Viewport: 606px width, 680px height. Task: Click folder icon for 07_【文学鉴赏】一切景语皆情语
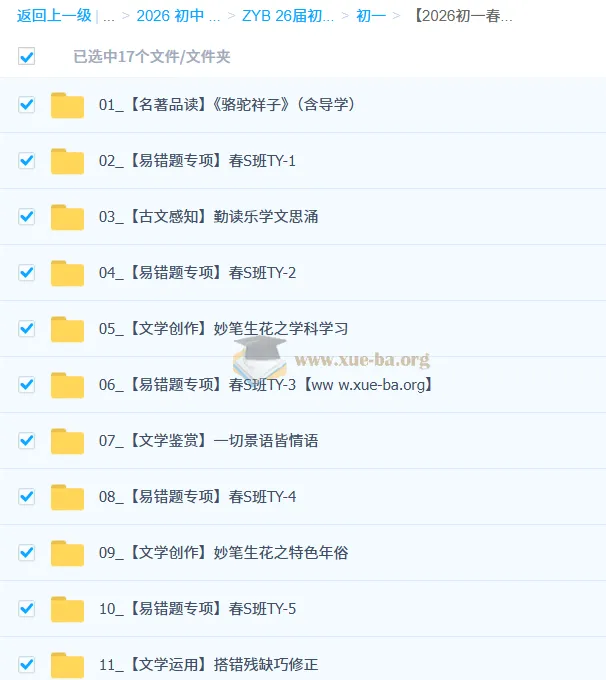67,441
